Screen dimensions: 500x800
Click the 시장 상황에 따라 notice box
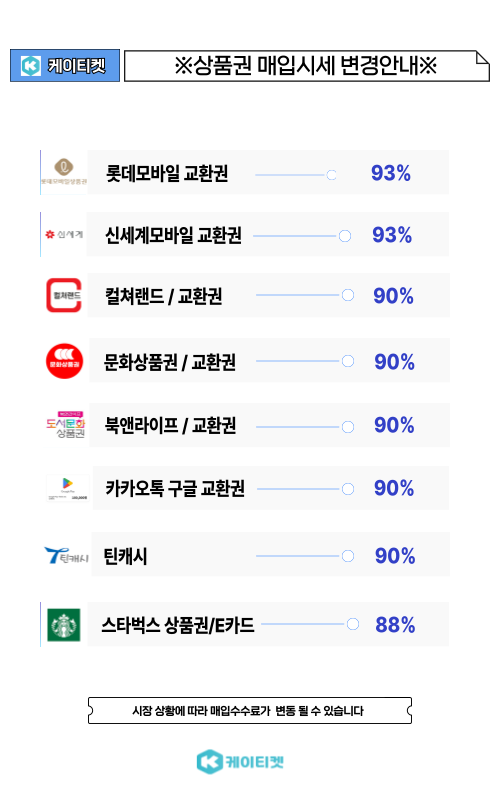pyautogui.click(x=250, y=710)
